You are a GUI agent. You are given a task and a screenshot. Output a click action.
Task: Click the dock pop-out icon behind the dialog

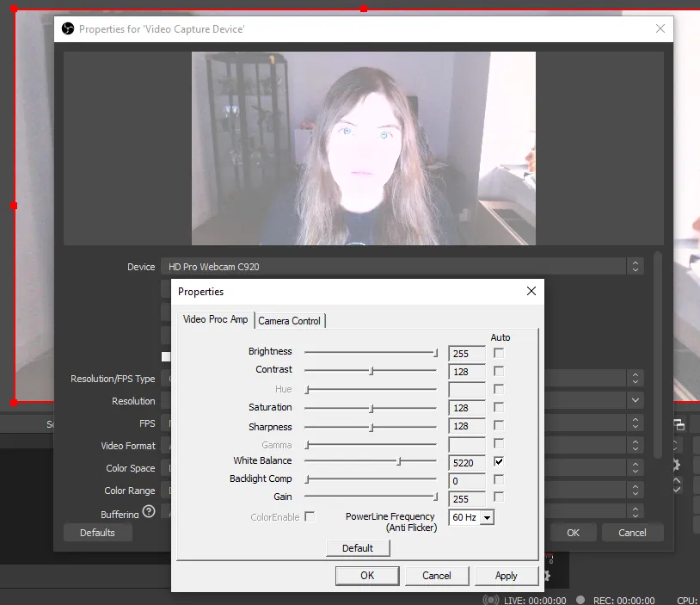[x=679, y=424]
